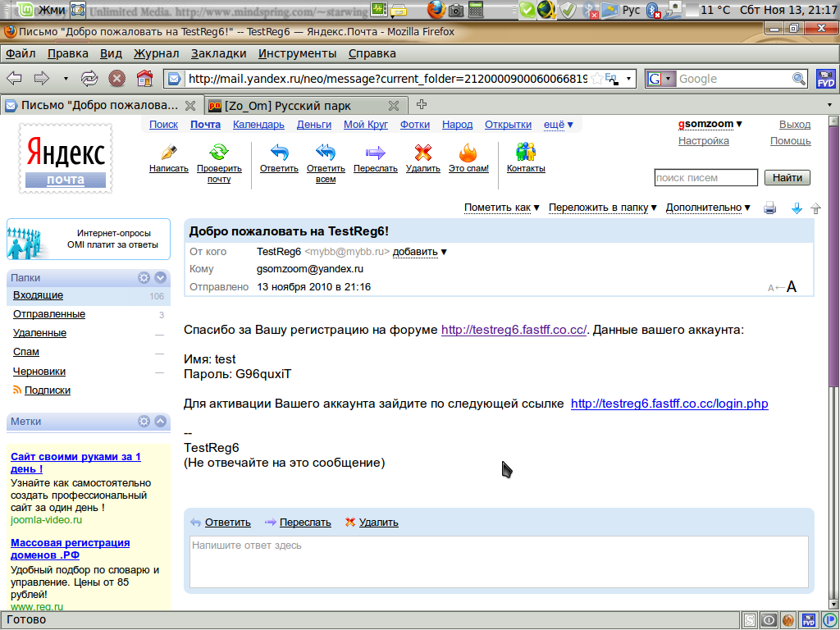The width and height of the screenshot is (840, 630).
Task: Open the calculator icon in top panel
Action: [x=475, y=9]
